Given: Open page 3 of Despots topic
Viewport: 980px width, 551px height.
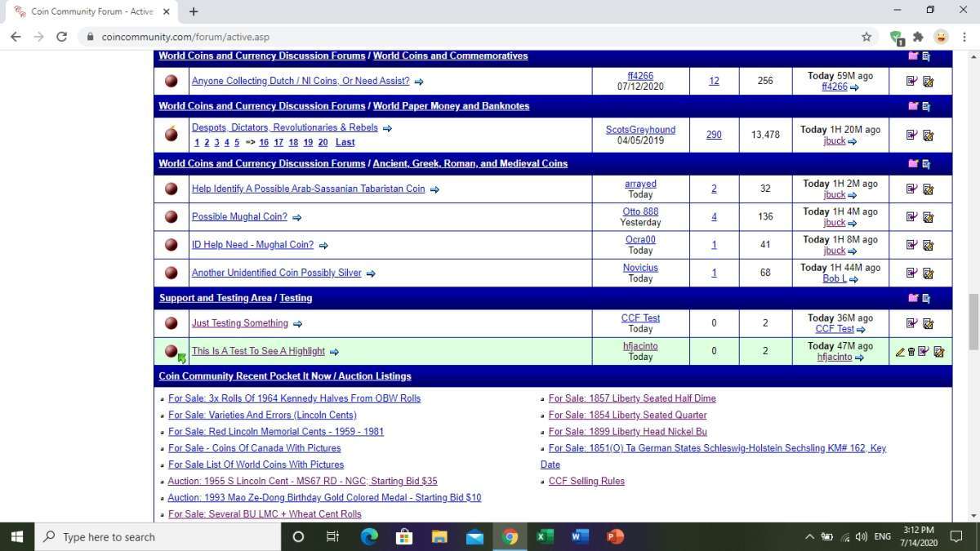Looking at the screenshot, I should 216,142.
